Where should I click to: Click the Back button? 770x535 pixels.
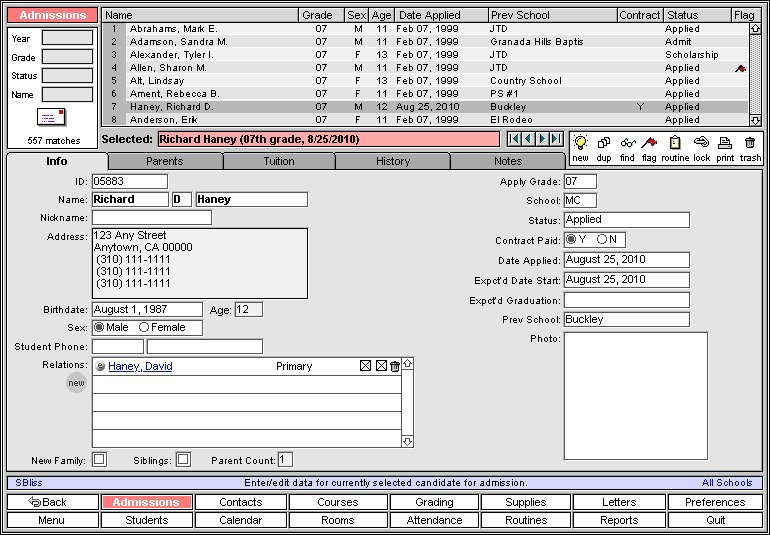[x=53, y=502]
